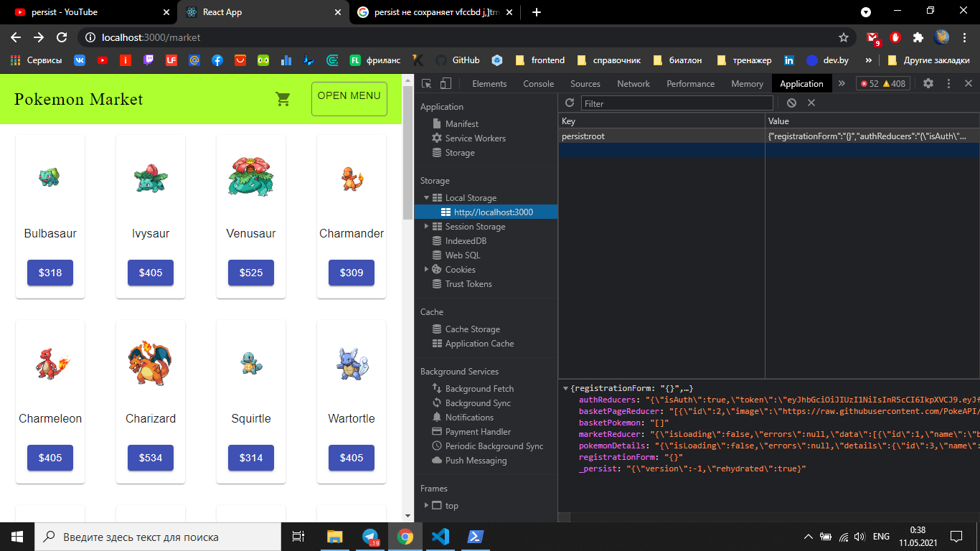The width and height of the screenshot is (980, 551).
Task: Open Telegram from the taskbar
Action: tap(370, 537)
